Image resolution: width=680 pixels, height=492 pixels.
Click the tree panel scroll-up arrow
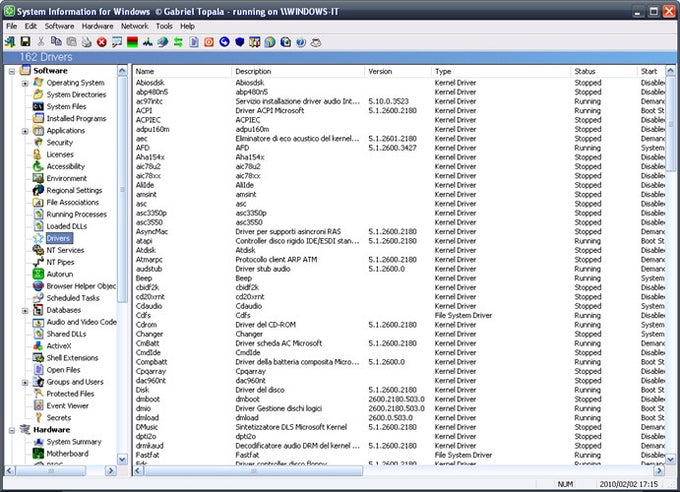click(x=122, y=71)
